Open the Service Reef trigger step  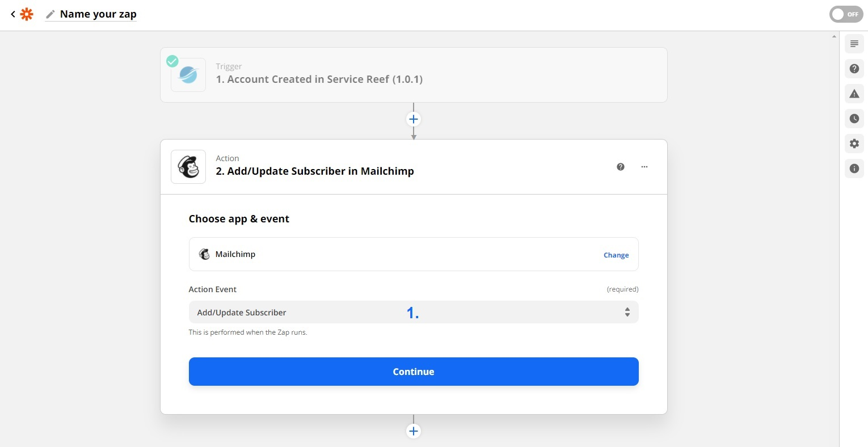coord(414,75)
